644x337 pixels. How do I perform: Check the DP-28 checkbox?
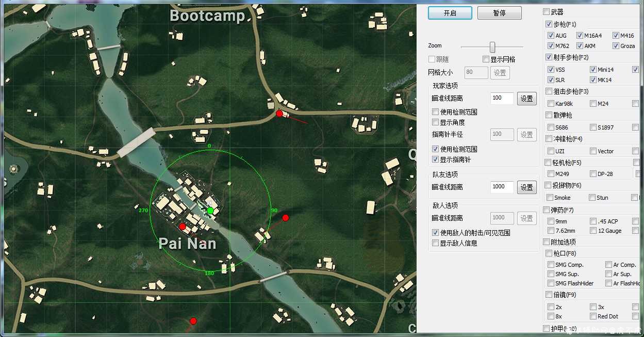tap(593, 174)
